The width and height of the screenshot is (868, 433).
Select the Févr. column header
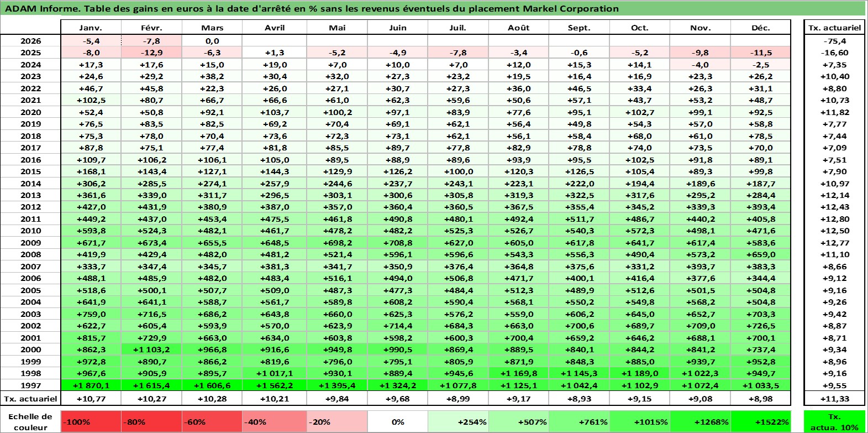coord(151,28)
